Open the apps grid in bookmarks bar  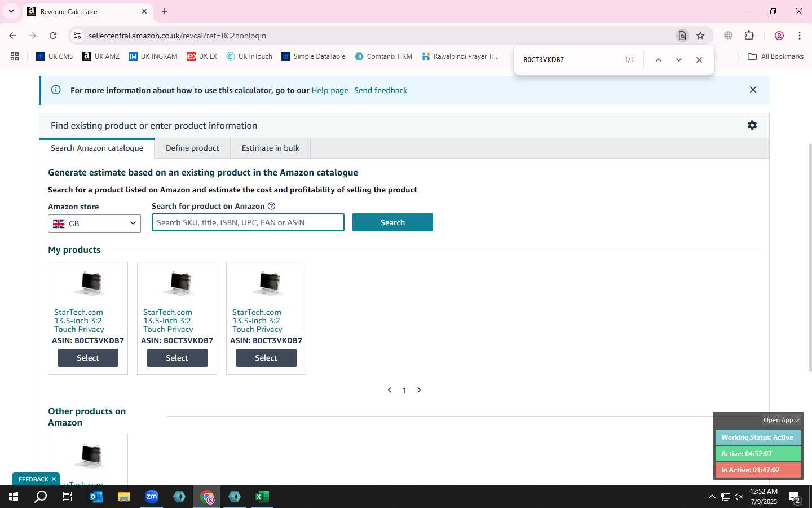pos(15,56)
